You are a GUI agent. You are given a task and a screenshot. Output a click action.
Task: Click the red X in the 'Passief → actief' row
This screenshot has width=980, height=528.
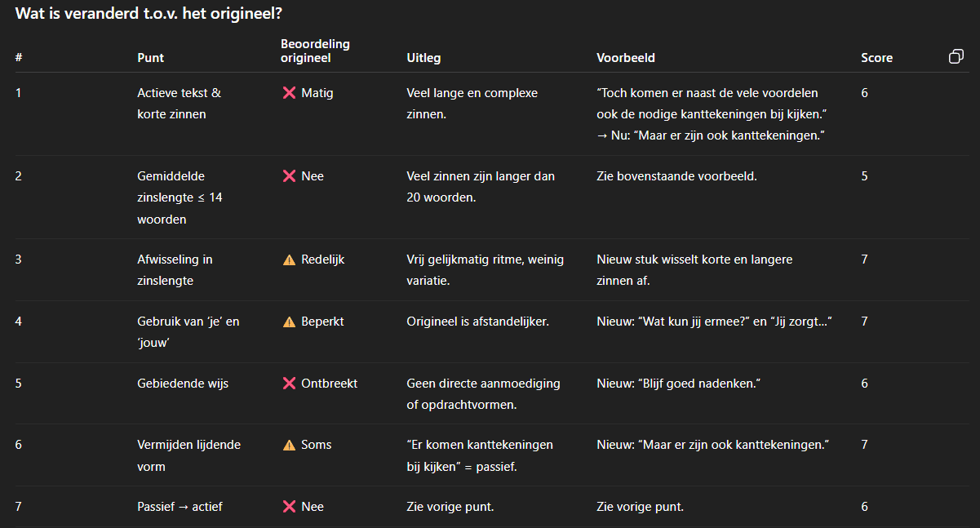point(289,507)
